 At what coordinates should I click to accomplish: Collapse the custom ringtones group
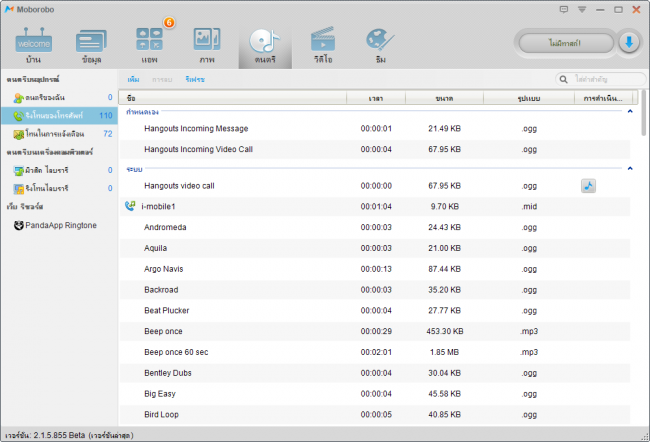630,112
